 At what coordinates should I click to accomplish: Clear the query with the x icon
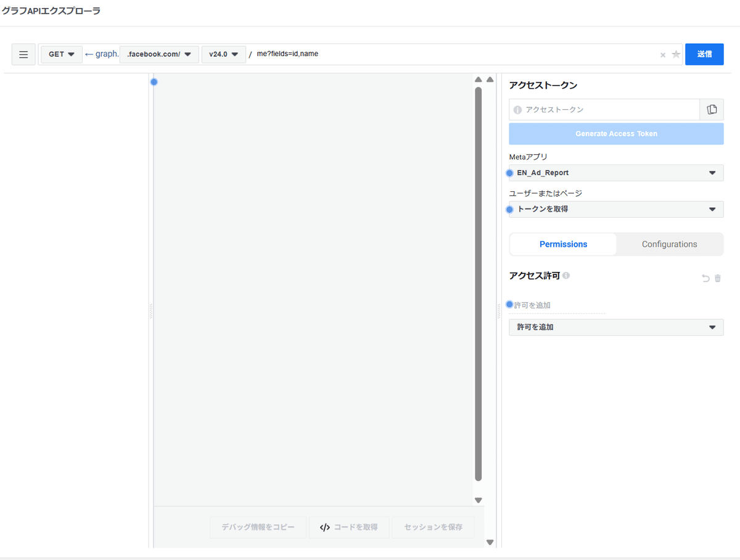[x=663, y=55]
